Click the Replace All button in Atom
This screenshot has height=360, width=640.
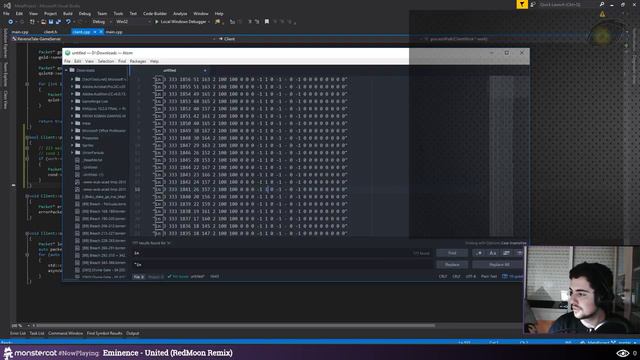[x=499, y=264]
